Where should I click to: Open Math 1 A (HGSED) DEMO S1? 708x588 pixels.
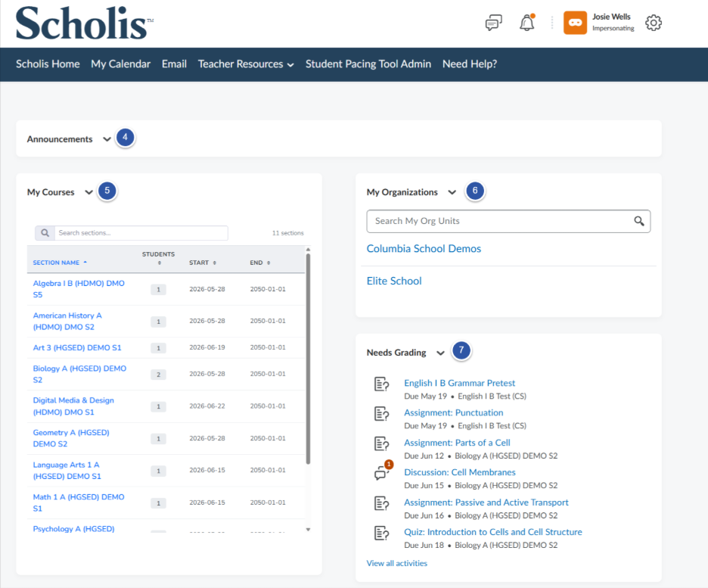(x=79, y=502)
